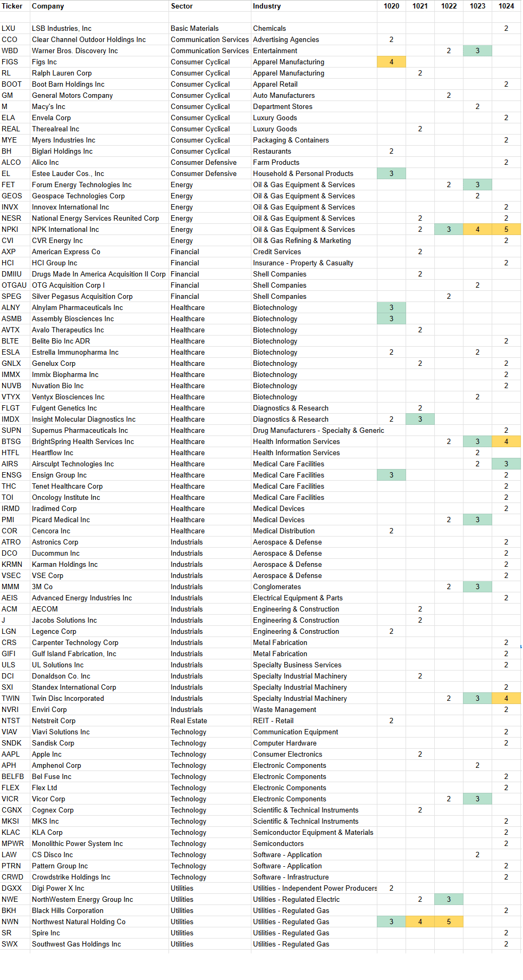Select the green 3 cell in the ASMB row
The width and height of the screenshot is (523, 980).
coord(391,319)
